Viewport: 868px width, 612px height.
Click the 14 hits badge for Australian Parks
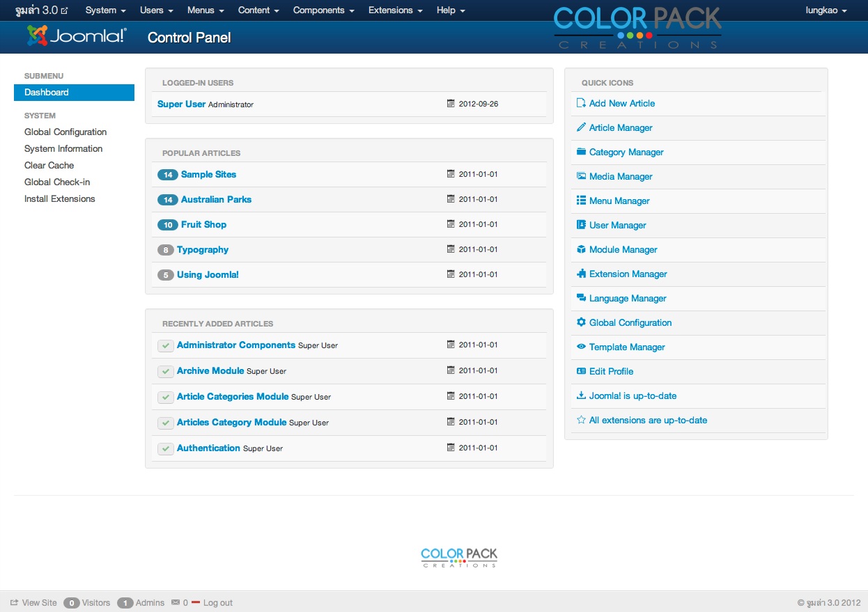167,200
